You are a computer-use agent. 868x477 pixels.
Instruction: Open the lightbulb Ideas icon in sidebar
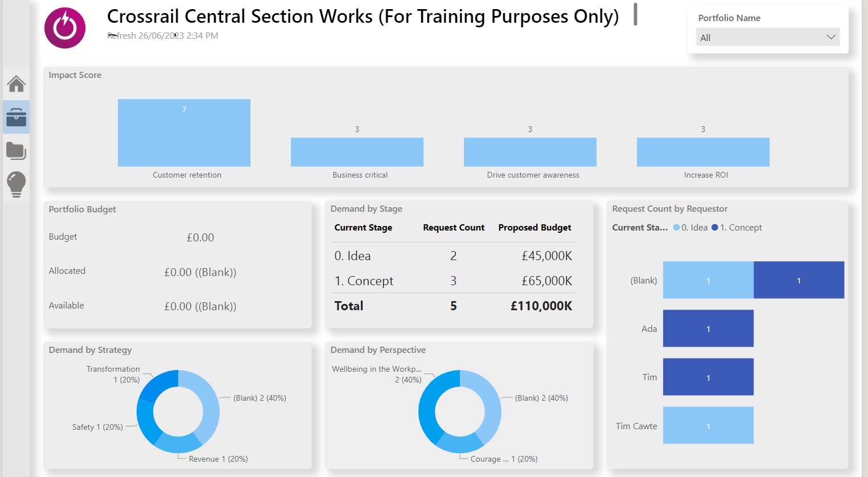(16, 184)
